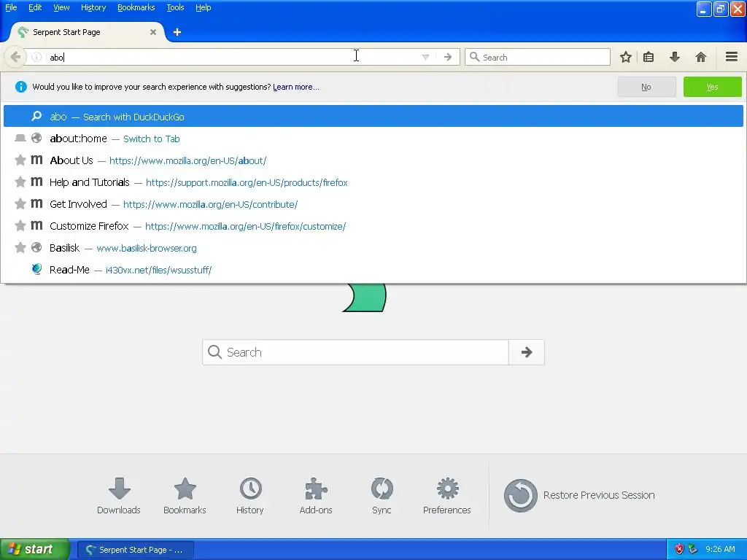Bookmark this page with star icon

pyautogui.click(x=625, y=57)
